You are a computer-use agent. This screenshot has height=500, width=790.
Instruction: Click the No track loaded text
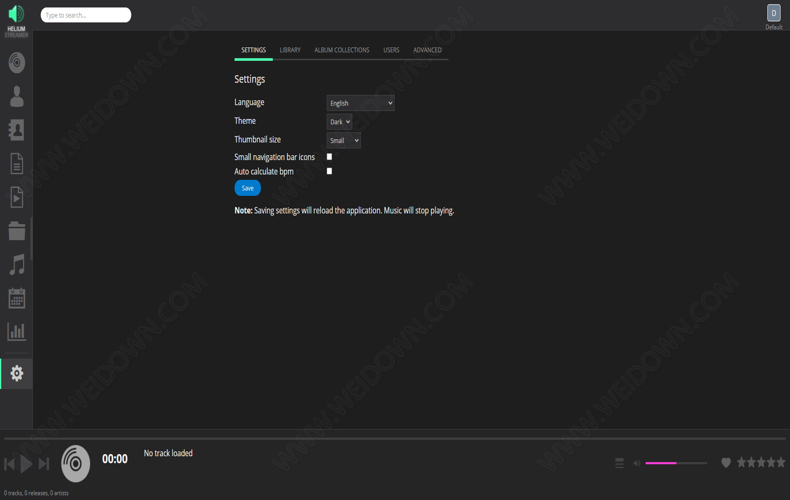pos(168,453)
